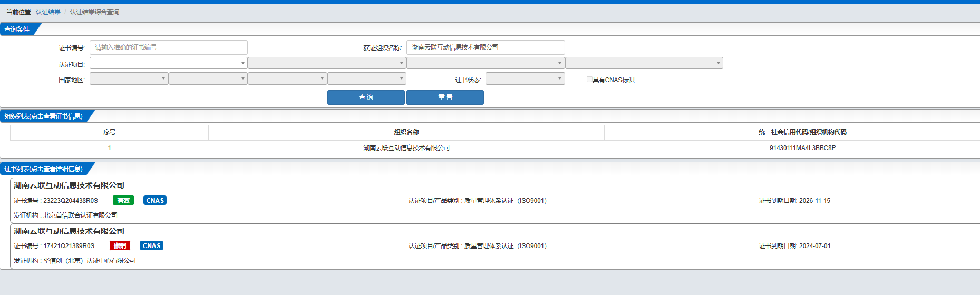Open the fourth 认证项目 dropdown

pos(644,63)
